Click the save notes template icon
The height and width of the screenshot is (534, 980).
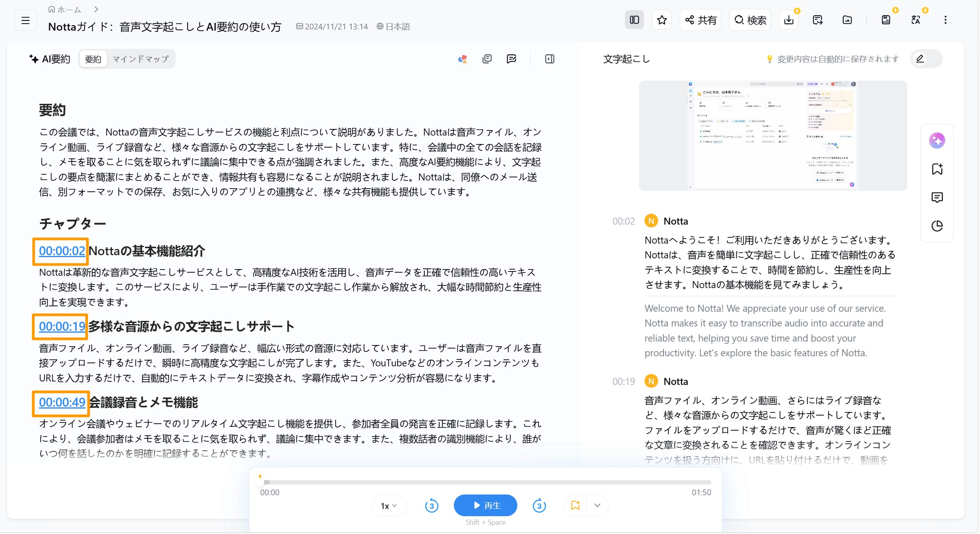click(886, 20)
